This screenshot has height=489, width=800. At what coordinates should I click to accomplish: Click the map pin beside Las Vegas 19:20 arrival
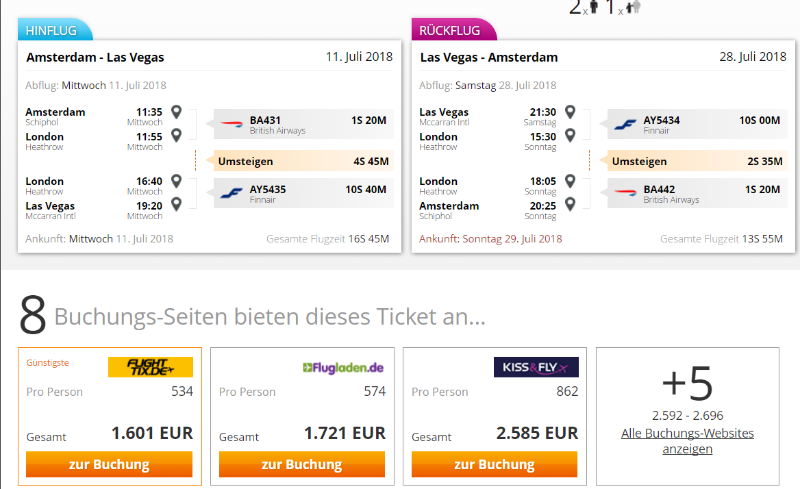click(x=177, y=204)
